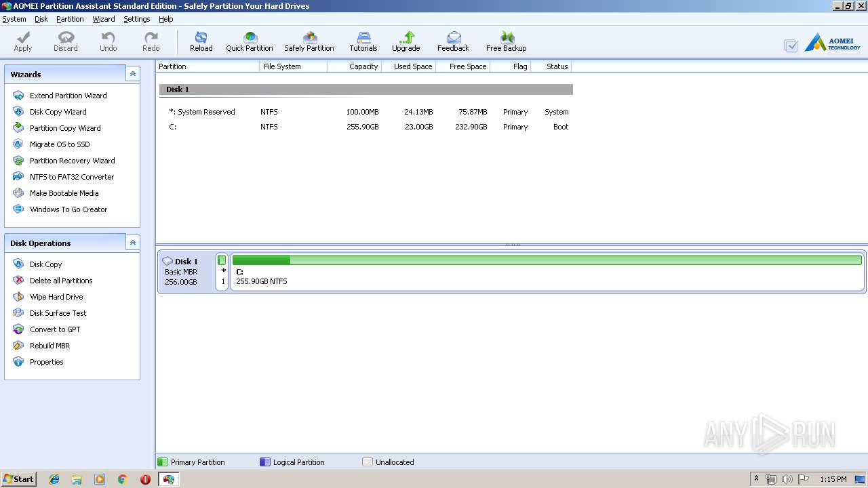
Task: Click the Free Backup toolbar icon
Action: click(507, 41)
